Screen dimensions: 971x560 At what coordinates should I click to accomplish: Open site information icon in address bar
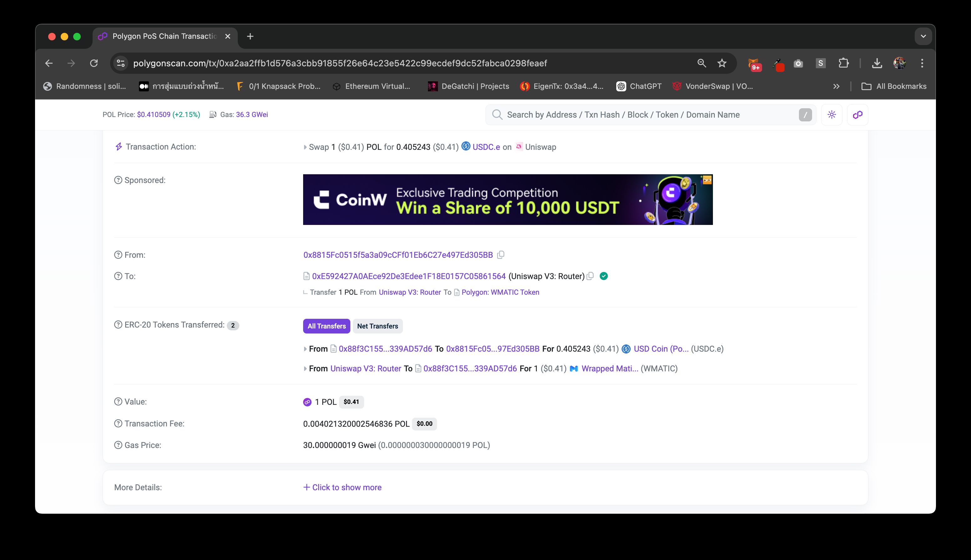pyautogui.click(x=121, y=63)
